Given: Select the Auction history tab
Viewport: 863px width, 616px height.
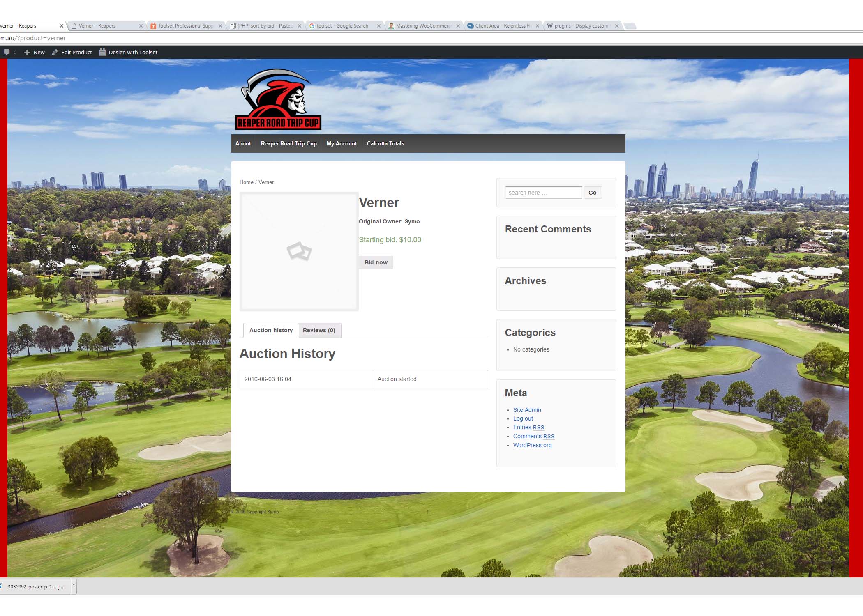Looking at the screenshot, I should point(271,330).
